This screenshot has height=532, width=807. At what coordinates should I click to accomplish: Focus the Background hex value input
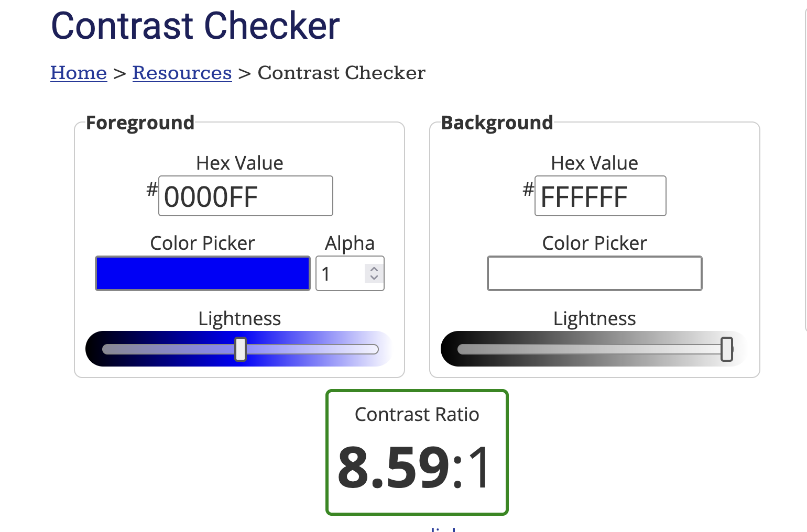(x=600, y=196)
